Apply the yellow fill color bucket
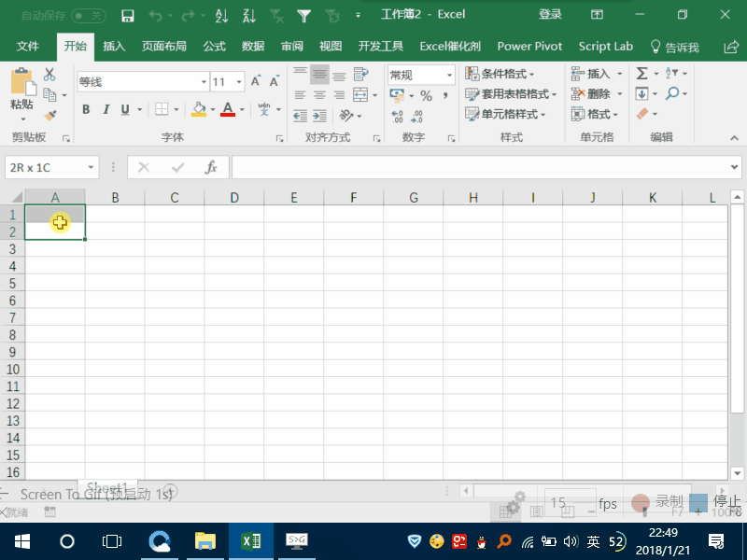The width and height of the screenshot is (747, 560). point(199,109)
